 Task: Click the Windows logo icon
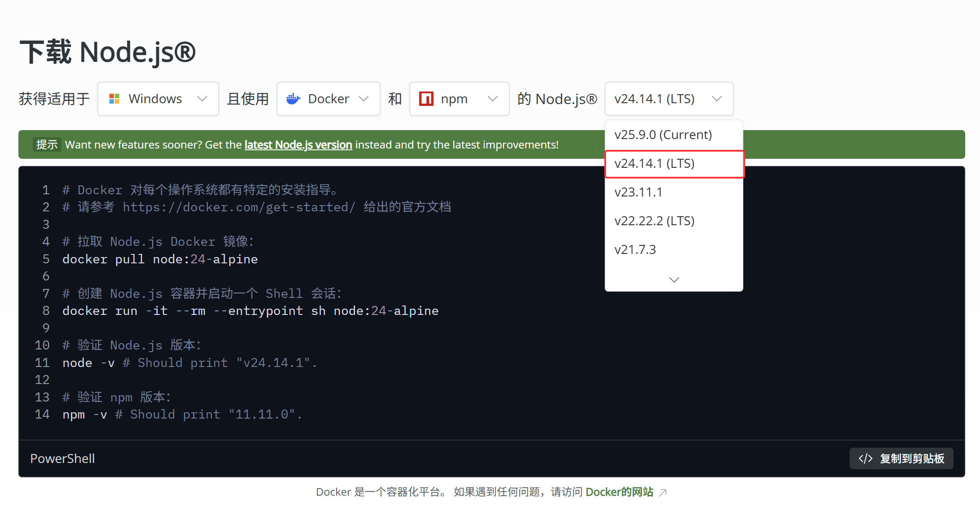tap(114, 99)
